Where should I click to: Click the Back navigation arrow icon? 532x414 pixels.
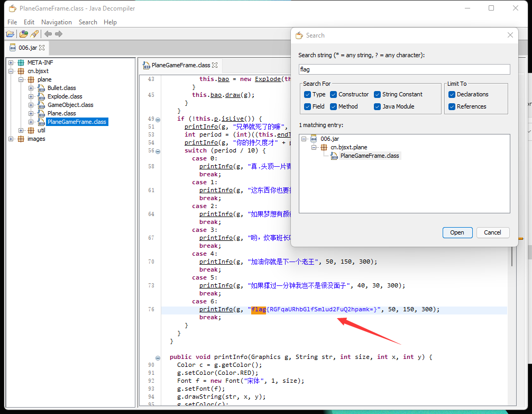click(48, 34)
